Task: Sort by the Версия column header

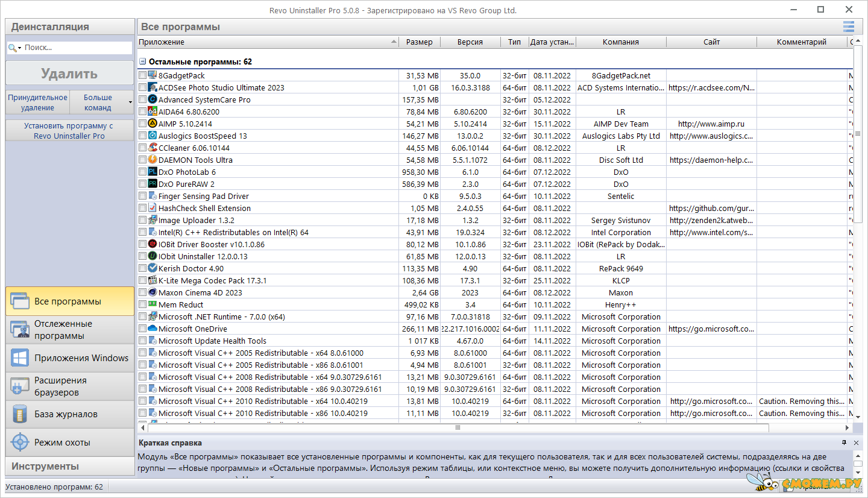Action: [x=470, y=42]
